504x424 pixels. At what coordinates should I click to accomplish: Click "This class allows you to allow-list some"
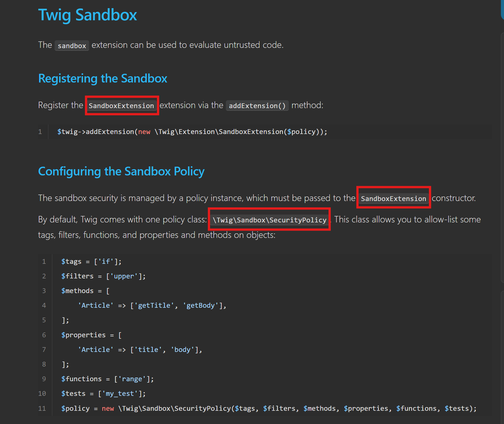pyautogui.click(x=408, y=220)
